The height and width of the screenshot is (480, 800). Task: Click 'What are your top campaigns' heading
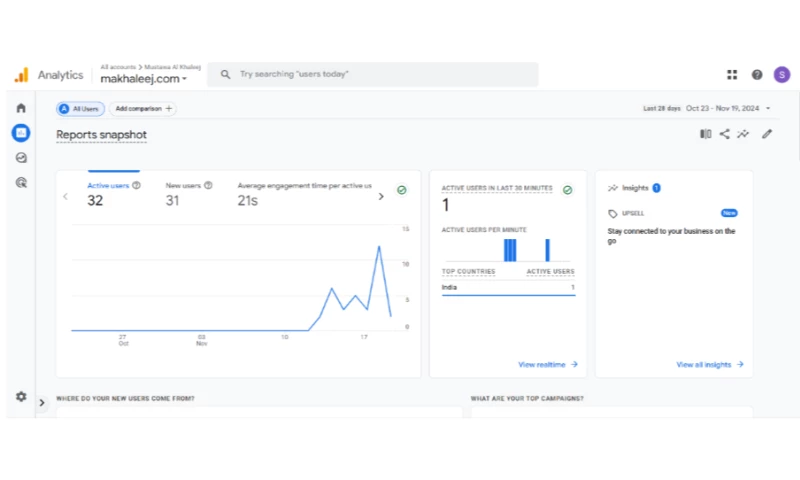(527, 398)
